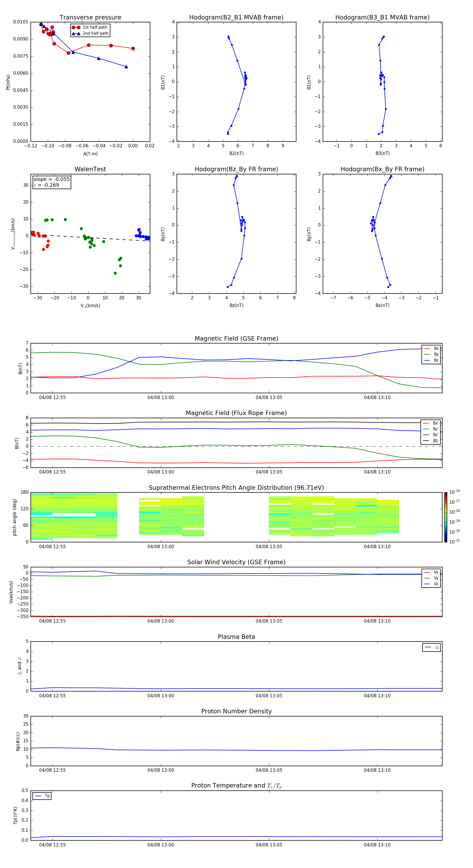Screen dimensions: 473x868
Task: Select the 'B3(nT)' x-axis label
Action: tap(382, 153)
